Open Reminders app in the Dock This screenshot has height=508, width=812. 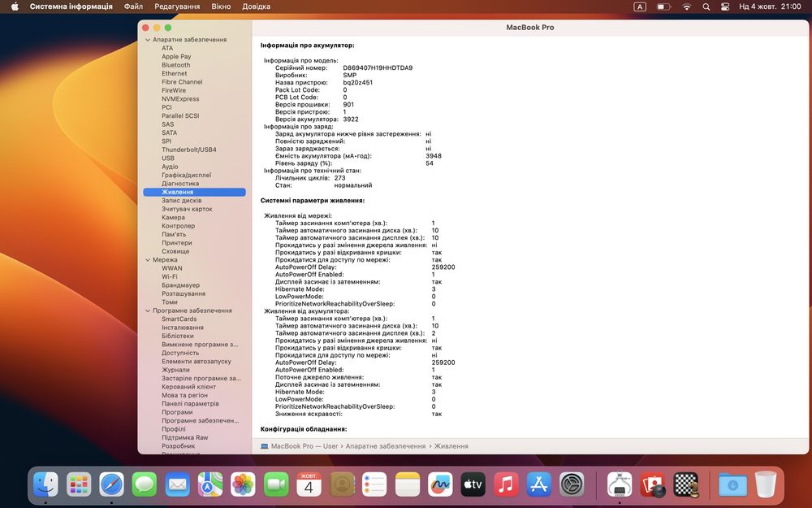(x=374, y=484)
